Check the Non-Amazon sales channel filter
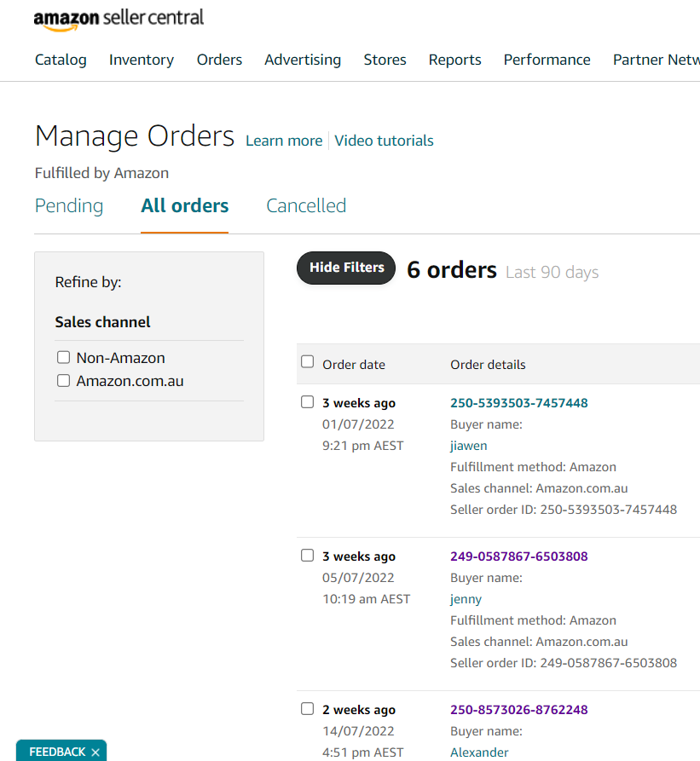 click(63, 358)
